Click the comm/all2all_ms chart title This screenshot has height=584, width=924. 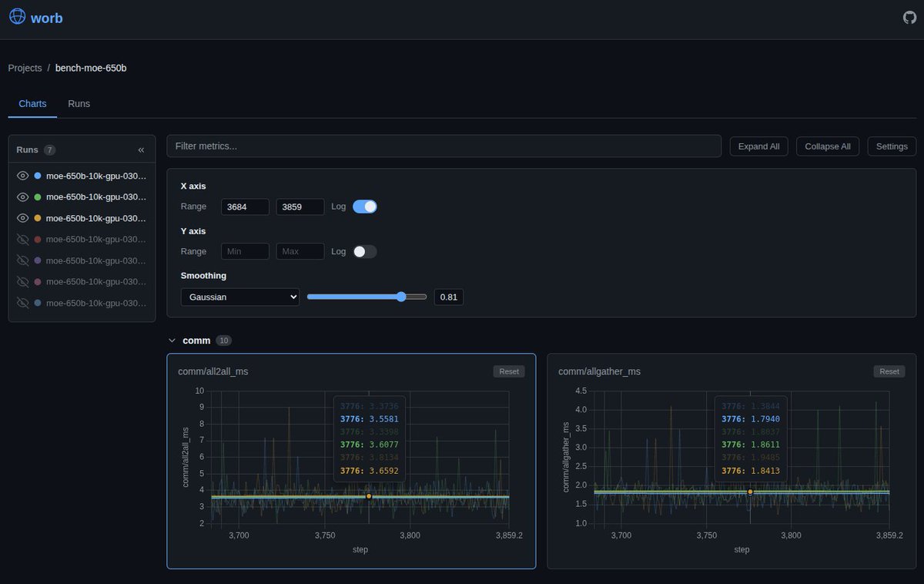213,371
